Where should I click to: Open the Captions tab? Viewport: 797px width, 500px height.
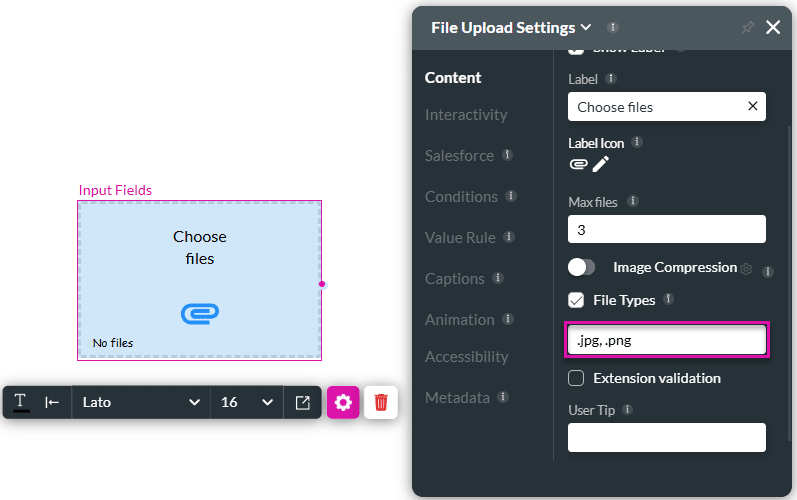click(455, 279)
